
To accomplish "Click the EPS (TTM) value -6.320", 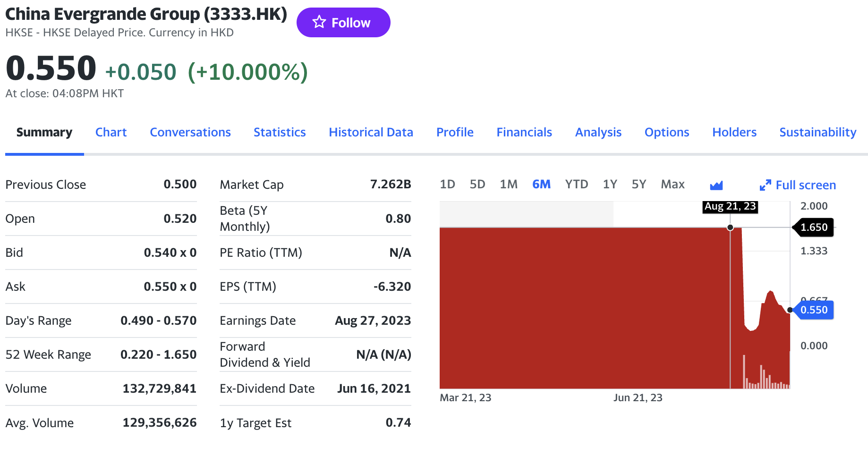I will [392, 286].
